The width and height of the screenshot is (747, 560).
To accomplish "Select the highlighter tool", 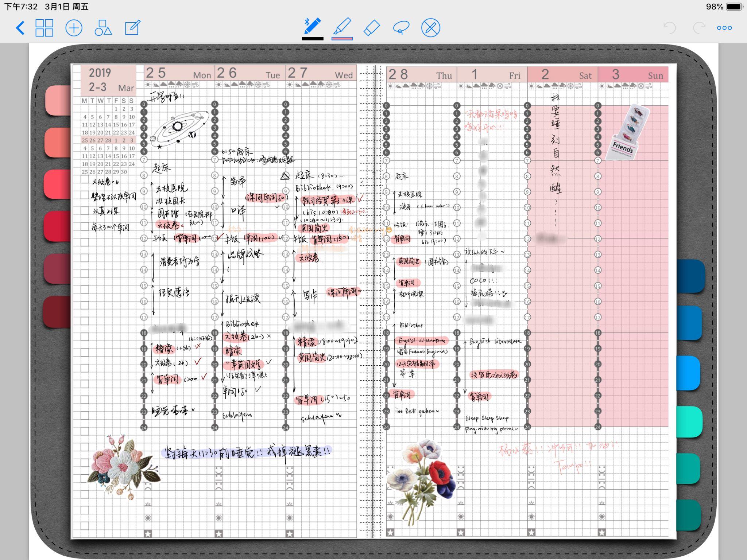I will (342, 26).
